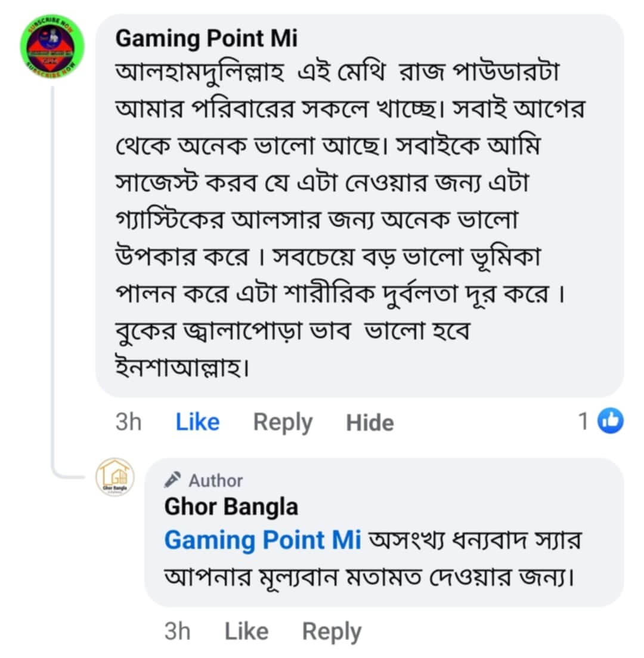Click the Author badge label
Viewport: 644px width, 658px height.
tap(216, 480)
